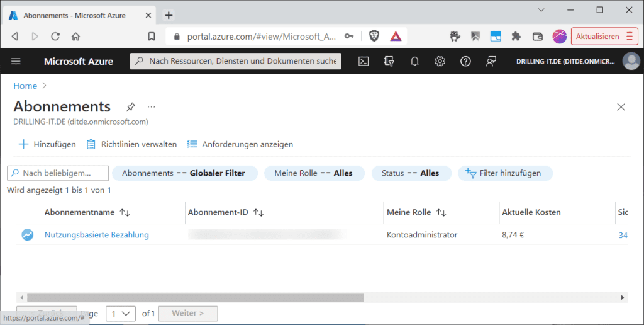Edit the Meine Rolle == Alles filter
The image size is (644, 325).
(x=313, y=173)
